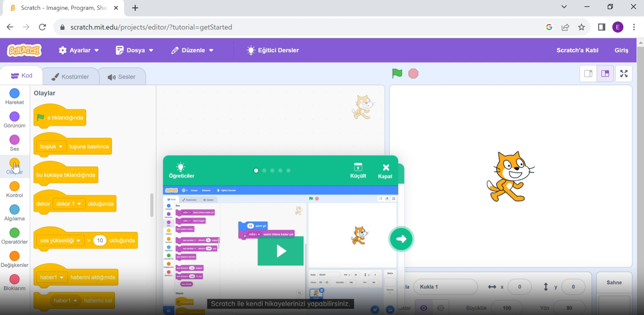Open Dosya file menu dropdown
The image size is (644, 315).
[135, 50]
